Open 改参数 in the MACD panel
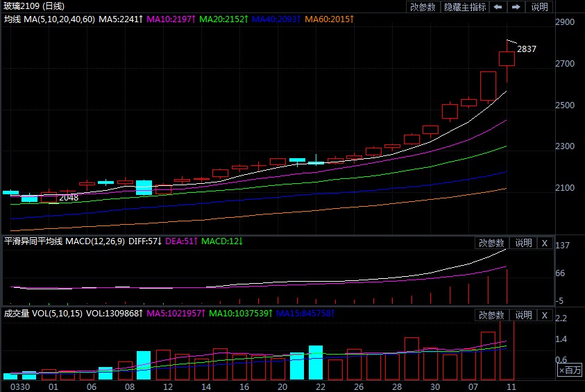This screenshot has height=392, width=585. tap(491, 243)
